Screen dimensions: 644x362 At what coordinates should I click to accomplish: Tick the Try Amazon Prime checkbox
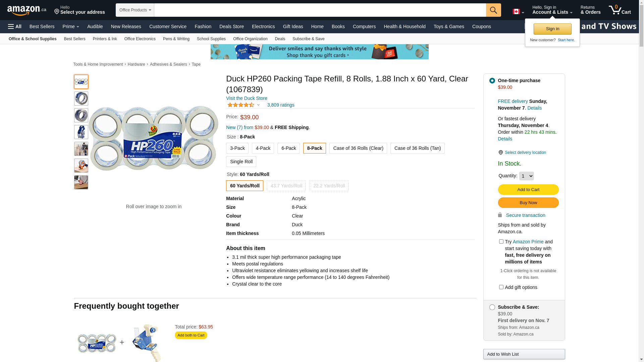[x=501, y=242]
